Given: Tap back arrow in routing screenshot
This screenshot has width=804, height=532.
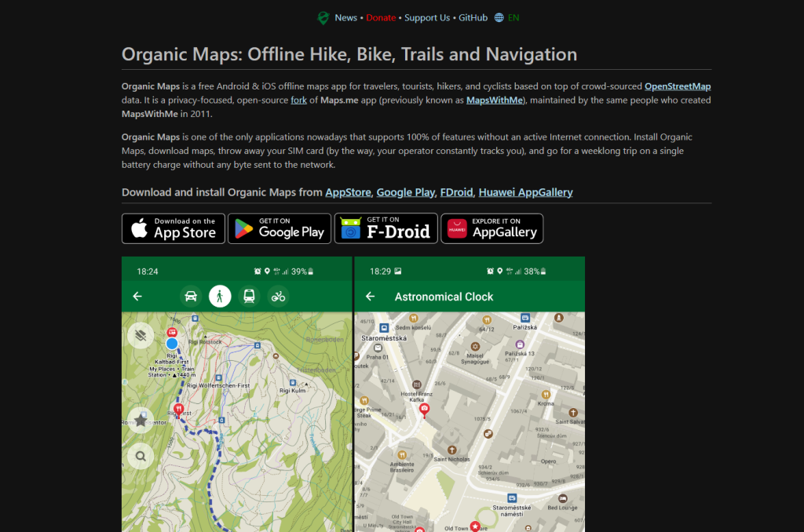Looking at the screenshot, I should pos(137,297).
